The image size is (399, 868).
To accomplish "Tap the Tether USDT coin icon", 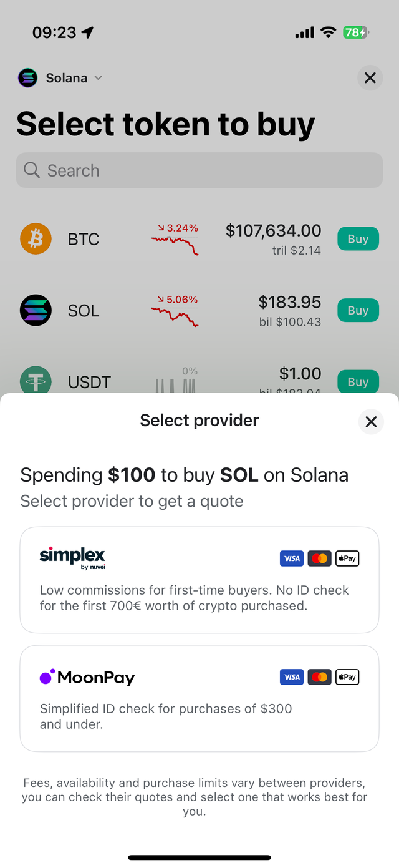I will click(x=36, y=380).
